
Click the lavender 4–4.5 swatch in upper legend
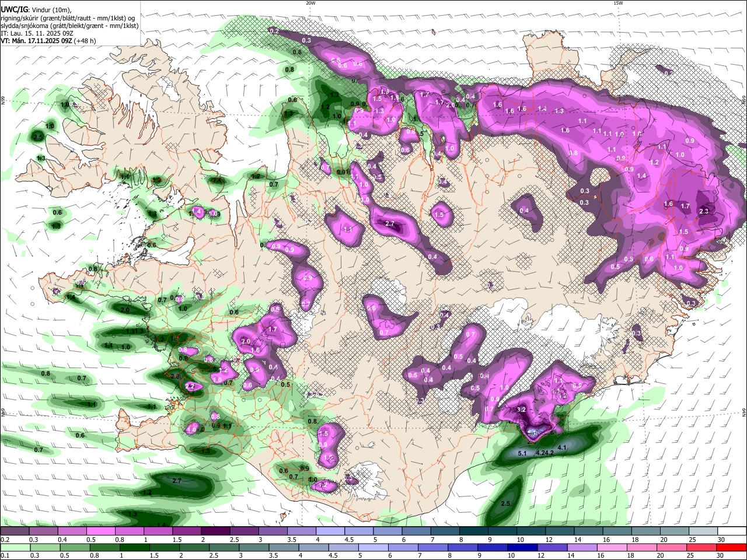(330, 531)
